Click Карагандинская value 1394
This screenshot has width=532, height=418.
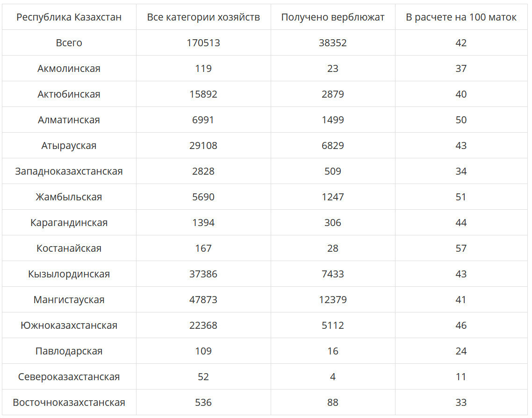click(x=203, y=223)
